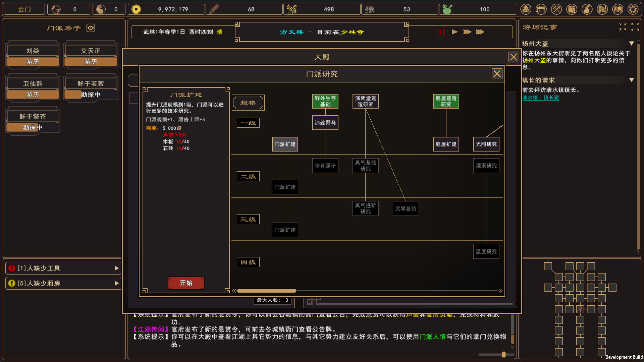Open the sect building panel via temple icon

pyautogui.click(x=525, y=9)
